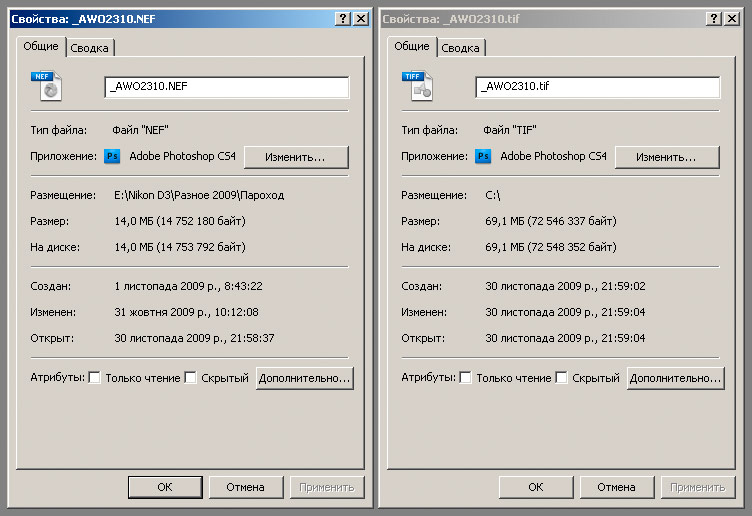Enable 'Скрытый' attribute for TIF file
752x516 pixels.
561,378
